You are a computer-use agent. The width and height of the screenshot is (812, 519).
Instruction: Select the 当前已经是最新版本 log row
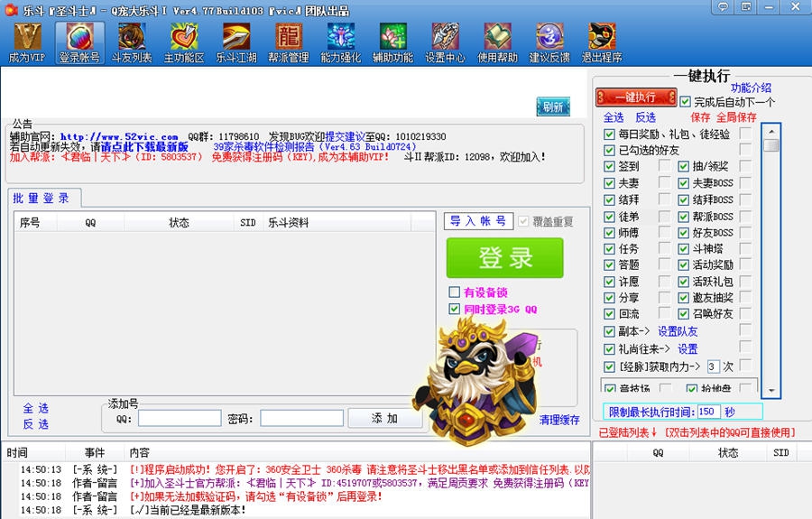297,510
